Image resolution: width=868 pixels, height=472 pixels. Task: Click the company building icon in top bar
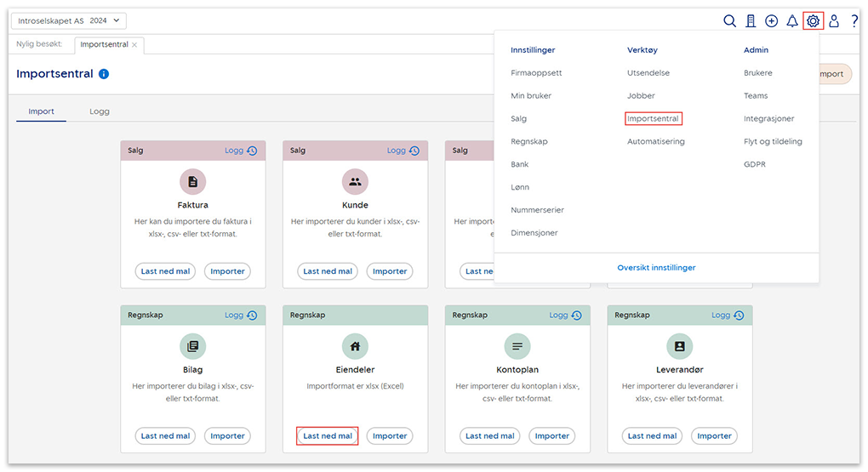[751, 21]
